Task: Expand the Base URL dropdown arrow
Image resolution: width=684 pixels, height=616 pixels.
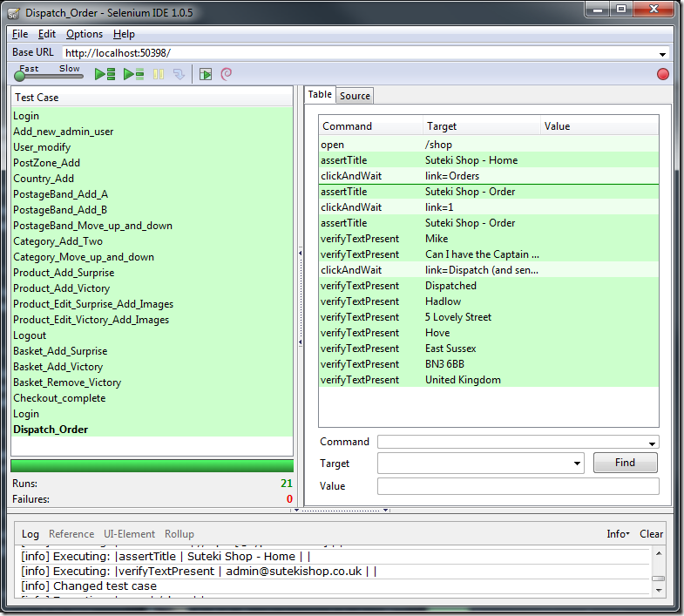Action: pyautogui.click(x=662, y=54)
